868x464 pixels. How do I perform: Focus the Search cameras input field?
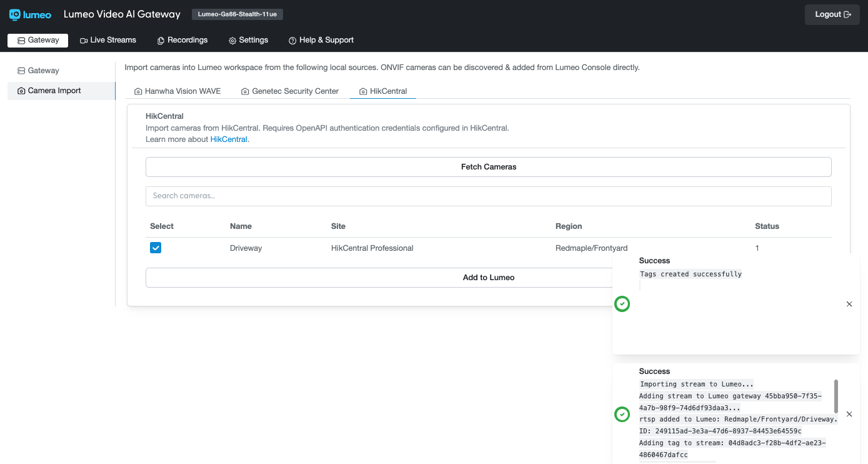[489, 196]
